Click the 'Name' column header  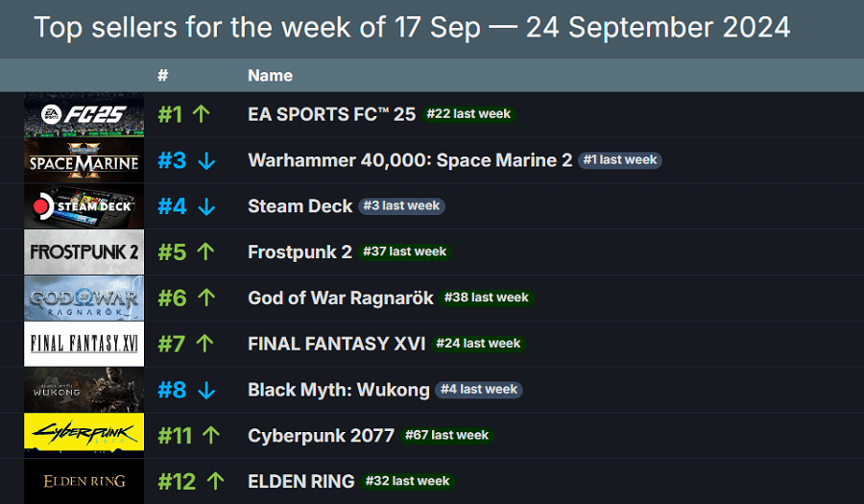coord(270,76)
